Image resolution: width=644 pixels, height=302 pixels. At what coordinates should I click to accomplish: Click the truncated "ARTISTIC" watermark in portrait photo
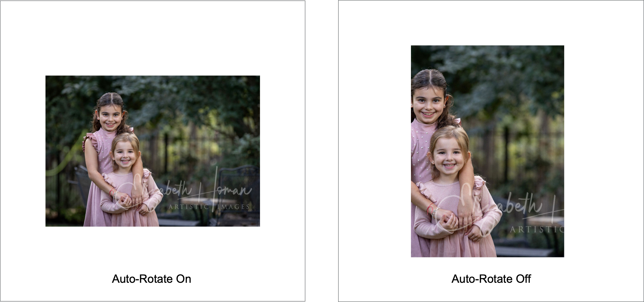[x=537, y=229]
